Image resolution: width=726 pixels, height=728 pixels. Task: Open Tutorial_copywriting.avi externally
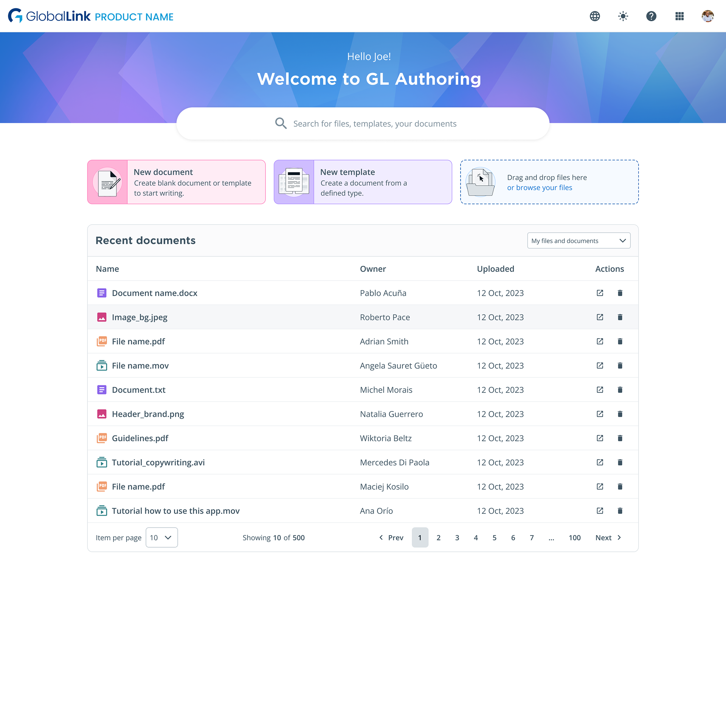pyautogui.click(x=600, y=462)
